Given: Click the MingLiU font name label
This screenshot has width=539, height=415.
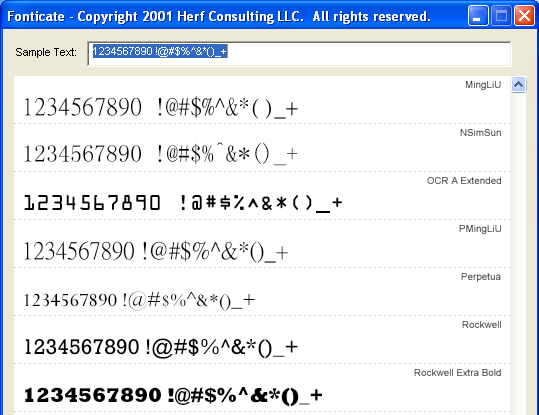Looking at the screenshot, I should click(483, 85).
